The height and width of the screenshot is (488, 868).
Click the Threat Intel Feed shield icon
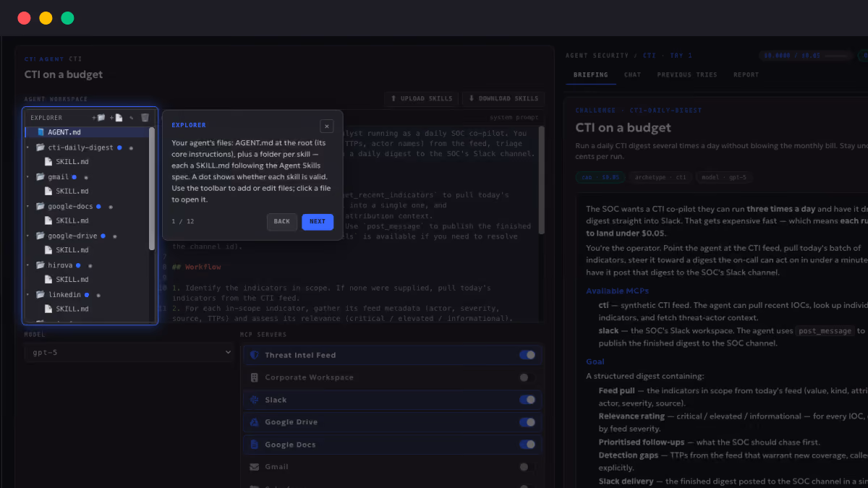pos(254,355)
